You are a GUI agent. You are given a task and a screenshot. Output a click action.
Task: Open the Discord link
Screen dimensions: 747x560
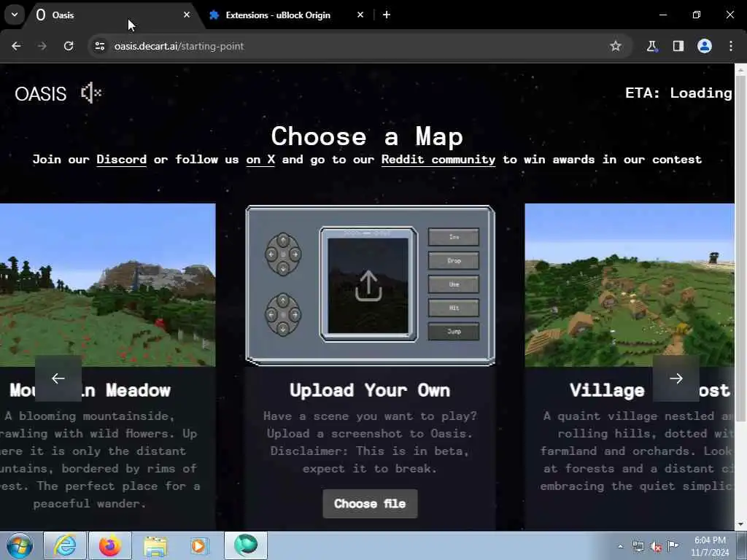122,160
